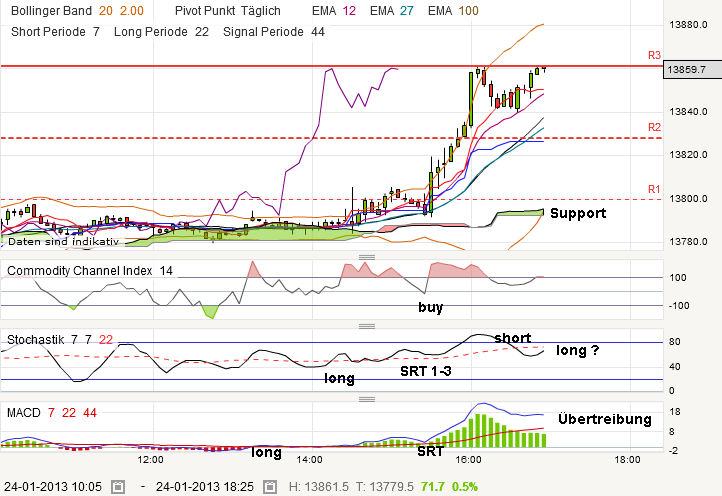
Task: Click the current price tag 13859.7
Action: click(692, 70)
